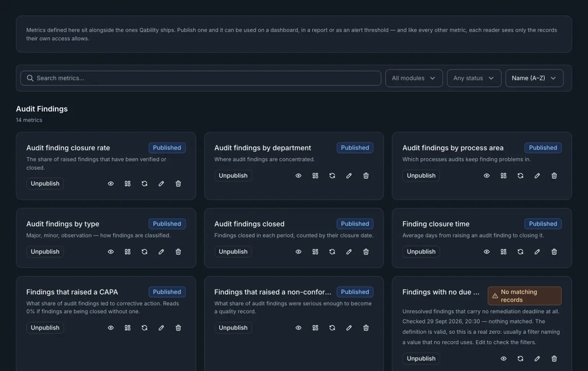The image size is (588, 371).
Task: Add Audit finding closure rate to a dashboard
Action: [127, 184]
